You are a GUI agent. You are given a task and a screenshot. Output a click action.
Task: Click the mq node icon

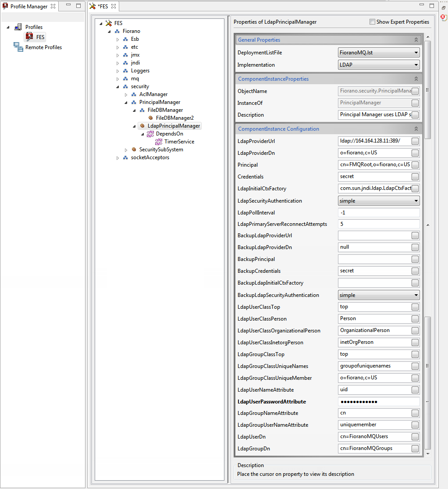point(125,79)
